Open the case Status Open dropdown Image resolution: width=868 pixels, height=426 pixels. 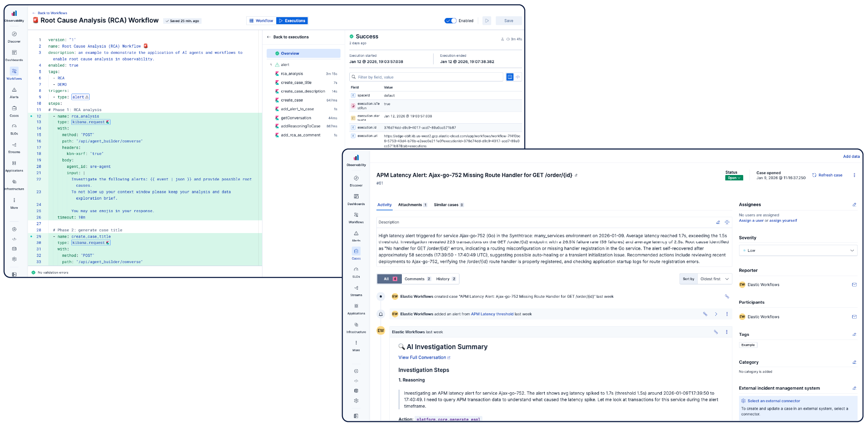[734, 178]
